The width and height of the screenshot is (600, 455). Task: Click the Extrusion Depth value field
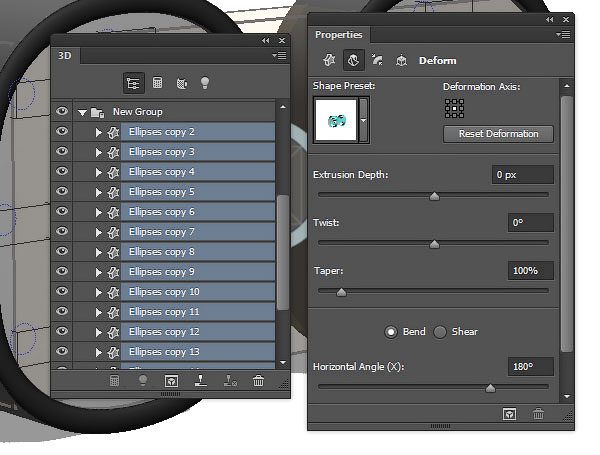523,175
